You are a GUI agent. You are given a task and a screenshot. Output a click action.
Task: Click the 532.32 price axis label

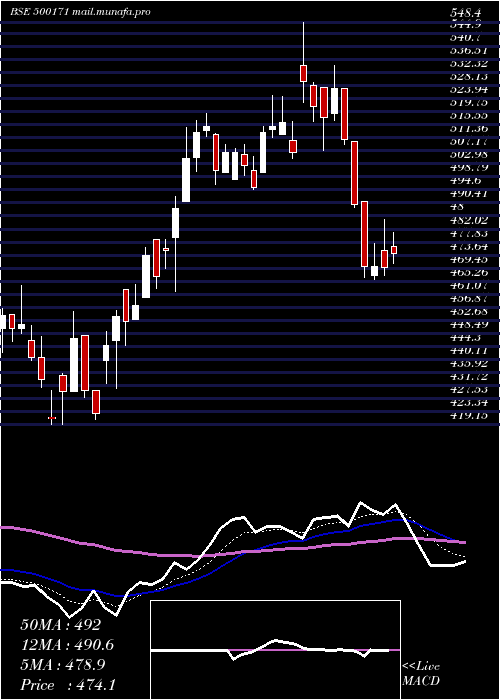[x=468, y=64]
